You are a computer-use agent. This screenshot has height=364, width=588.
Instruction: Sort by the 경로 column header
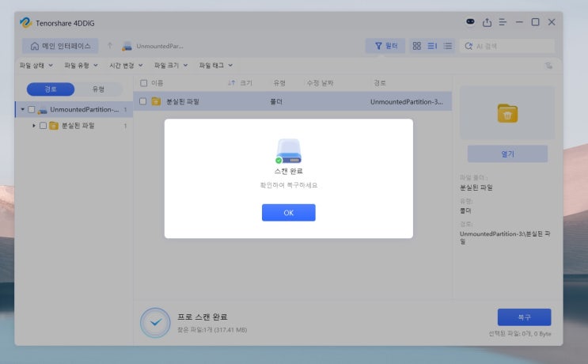pyautogui.click(x=380, y=83)
